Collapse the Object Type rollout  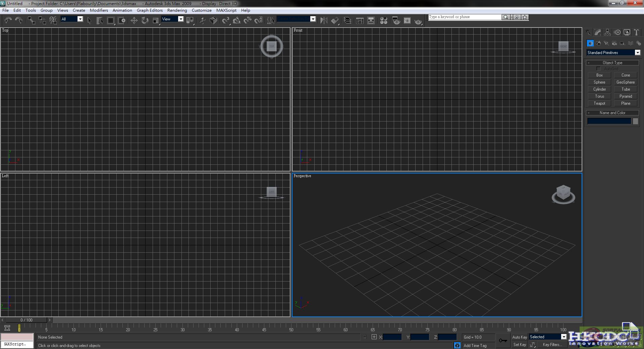tap(612, 63)
